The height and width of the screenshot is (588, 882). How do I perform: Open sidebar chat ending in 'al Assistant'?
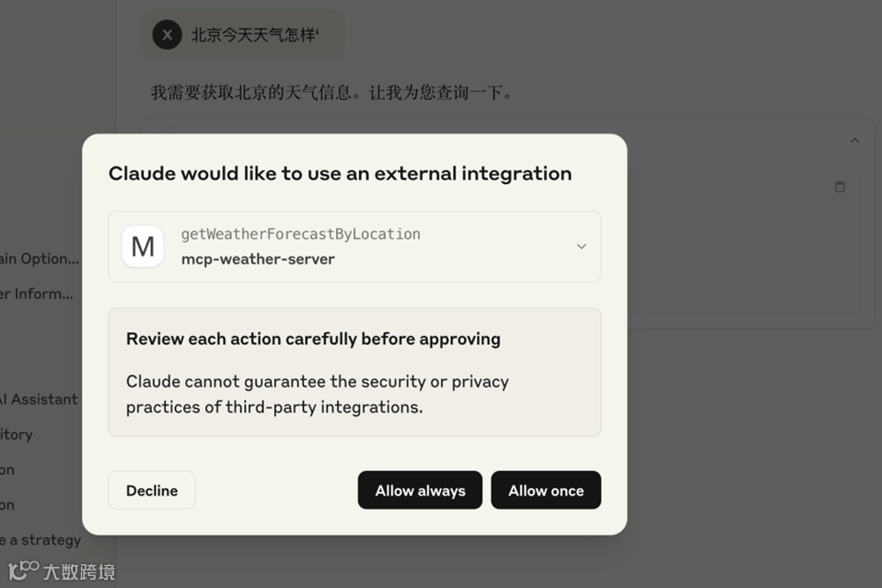[x=39, y=399]
